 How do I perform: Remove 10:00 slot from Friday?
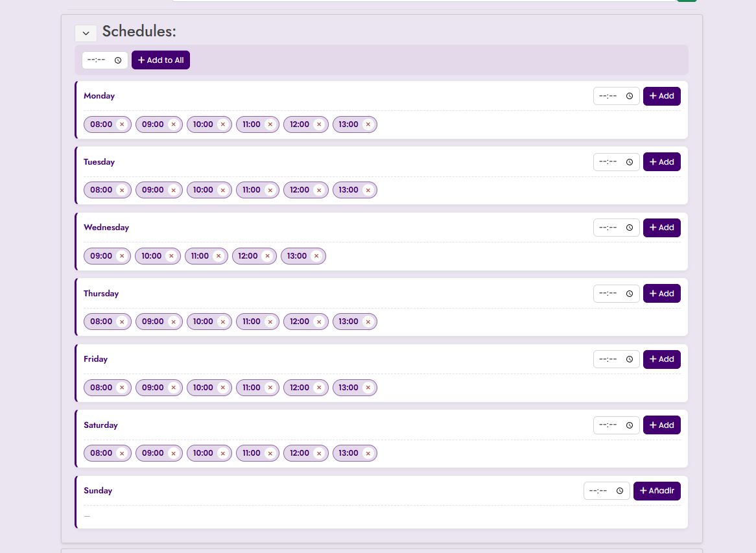click(223, 388)
